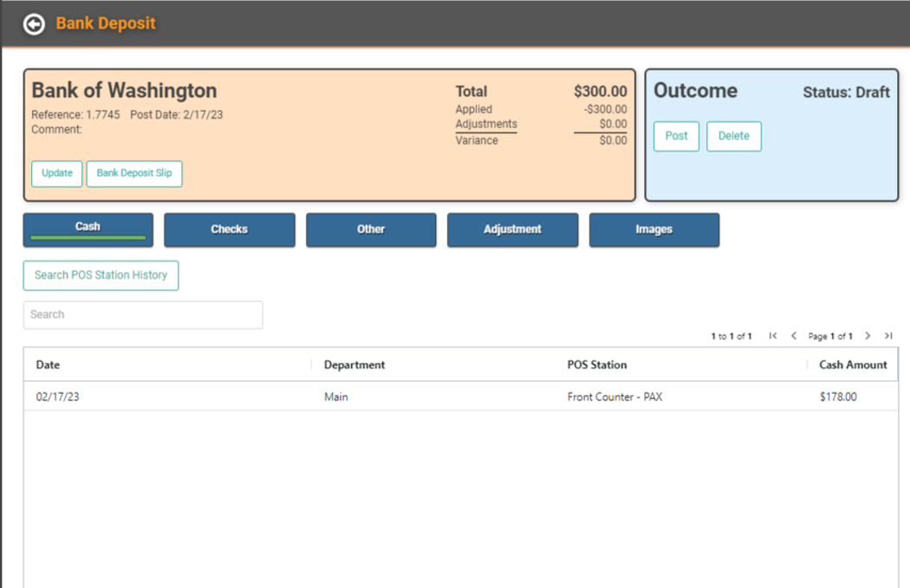Select the Main department cell
The image size is (910, 588).
[x=336, y=397]
